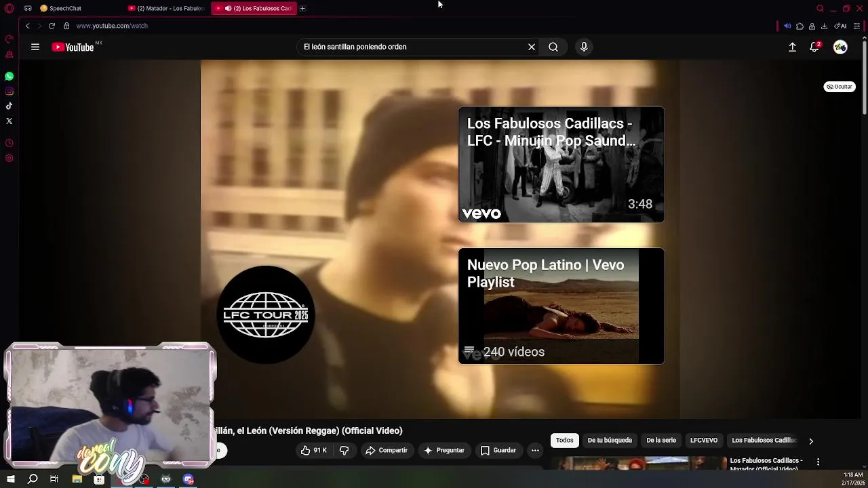The width and height of the screenshot is (868, 488).
Task: Select the De la serie chip
Action: pos(661,441)
